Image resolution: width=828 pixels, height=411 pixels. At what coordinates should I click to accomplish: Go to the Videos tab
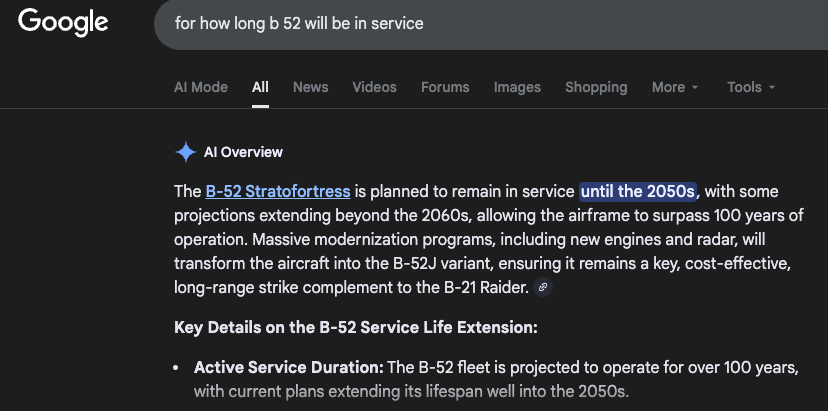pos(374,87)
